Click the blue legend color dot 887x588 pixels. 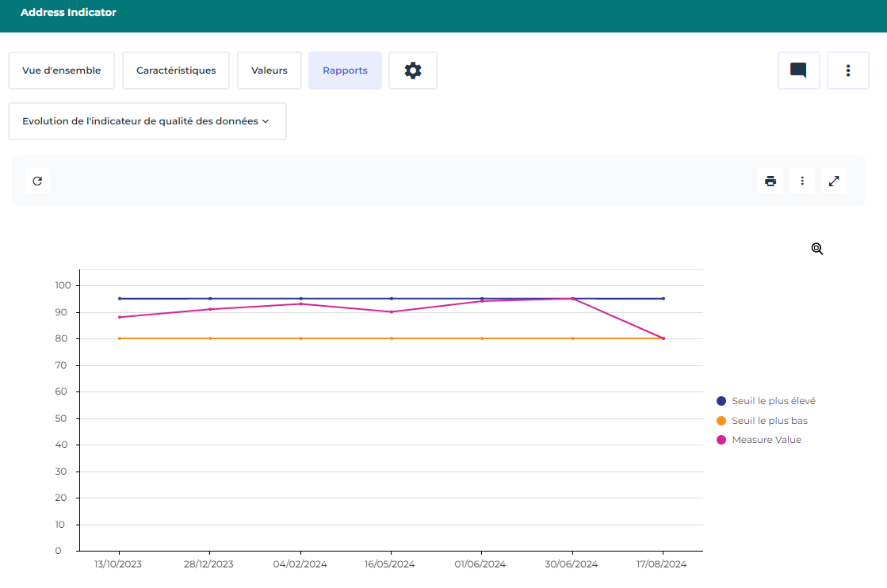(x=721, y=401)
